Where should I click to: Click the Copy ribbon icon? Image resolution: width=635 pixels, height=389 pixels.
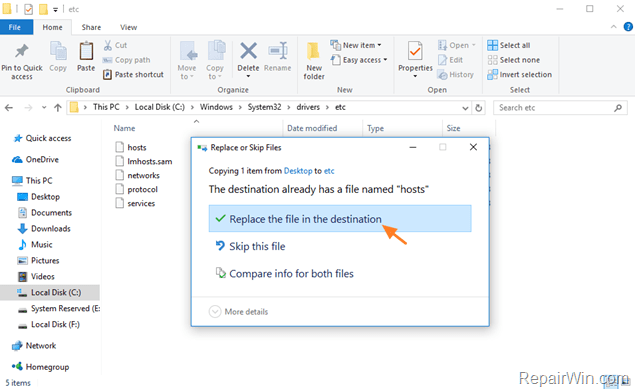click(58, 51)
